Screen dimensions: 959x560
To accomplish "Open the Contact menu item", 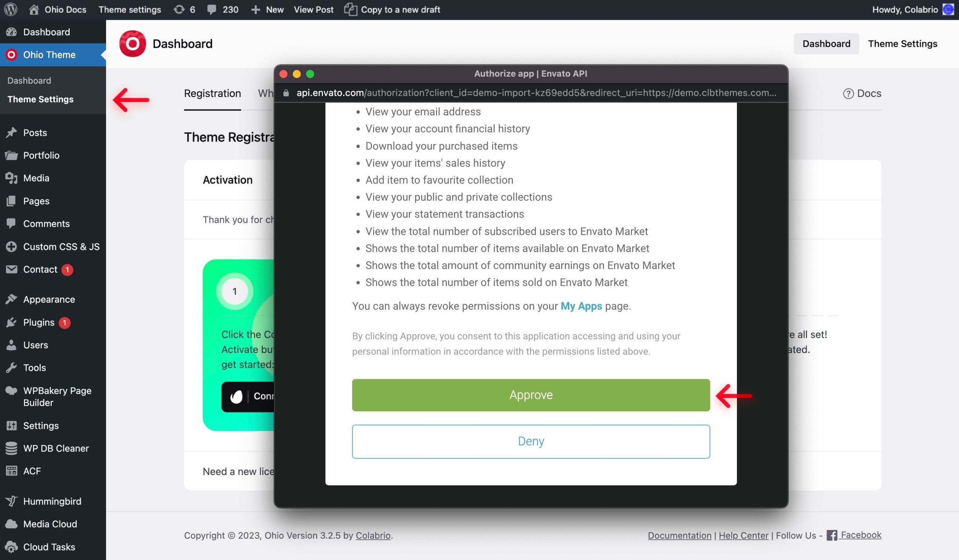I will point(53,269).
